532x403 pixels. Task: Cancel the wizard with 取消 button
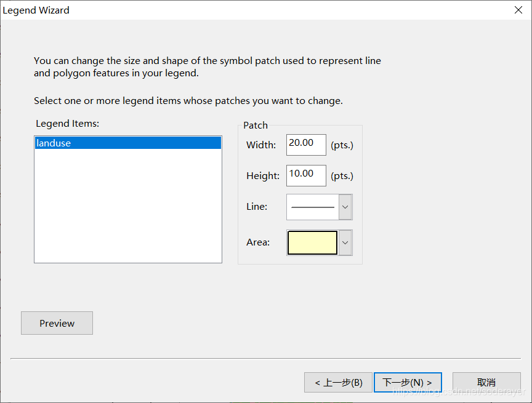(486, 382)
